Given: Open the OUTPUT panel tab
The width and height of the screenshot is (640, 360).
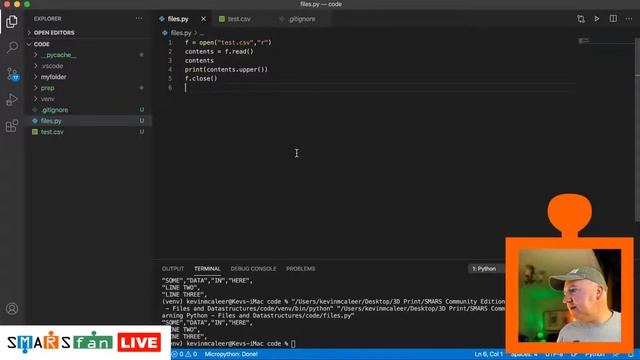Looking at the screenshot, I should (x=173, y=269).
